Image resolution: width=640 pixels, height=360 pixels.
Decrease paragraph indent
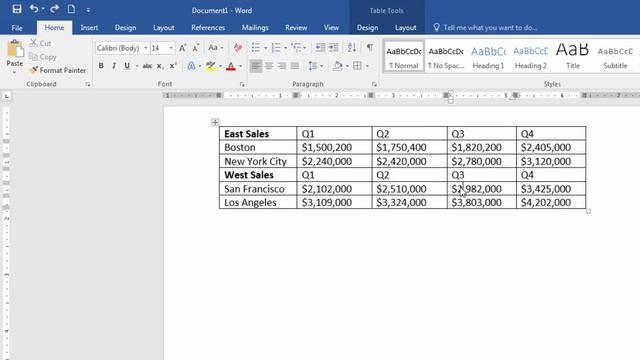tap(320, 48)
